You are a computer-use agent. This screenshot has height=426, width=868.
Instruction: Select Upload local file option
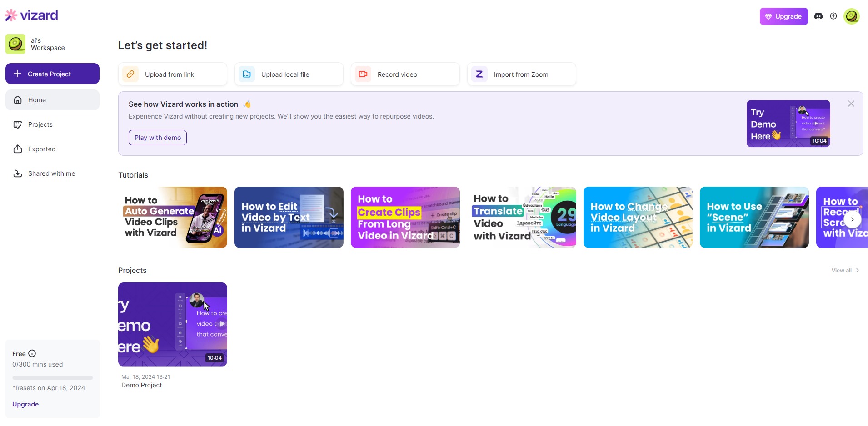[x=289, y=74]
